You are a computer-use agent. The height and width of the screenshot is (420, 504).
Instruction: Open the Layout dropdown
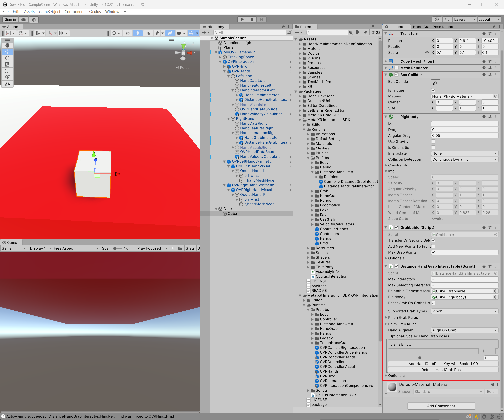tap(489, 19)
